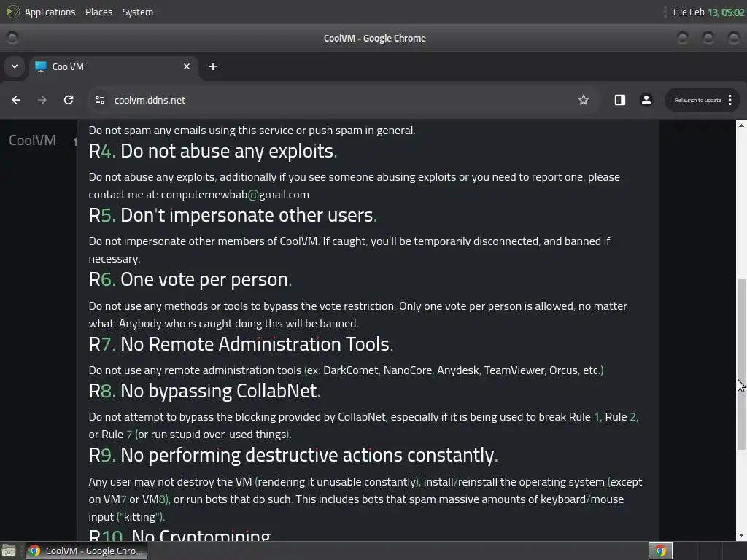Viewport: 747px width, 560px height.
Task: Close the CoolVM tab
Action: [187, 66]
